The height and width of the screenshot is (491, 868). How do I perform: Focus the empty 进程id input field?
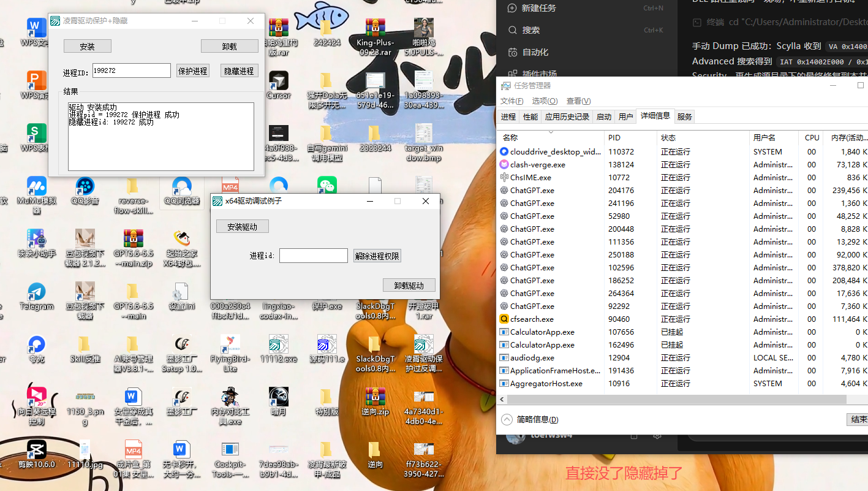click(x=314, y=256)
